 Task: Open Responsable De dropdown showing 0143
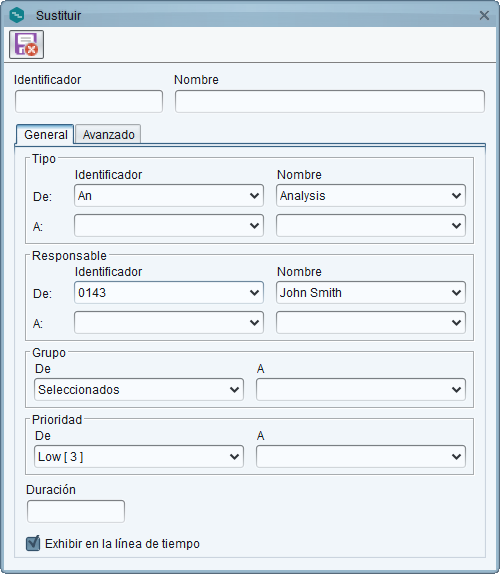pyautogui.click(x=169, y=292)
